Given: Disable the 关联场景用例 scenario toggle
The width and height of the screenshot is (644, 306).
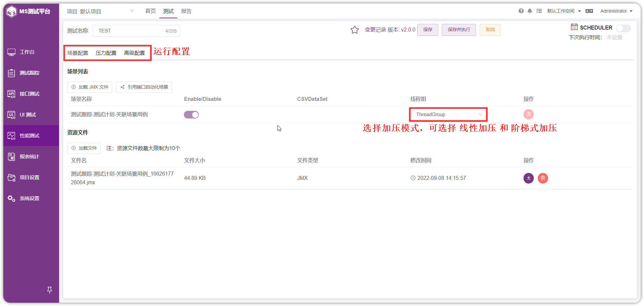Looking at the screenshot, I should coord(191,115).
